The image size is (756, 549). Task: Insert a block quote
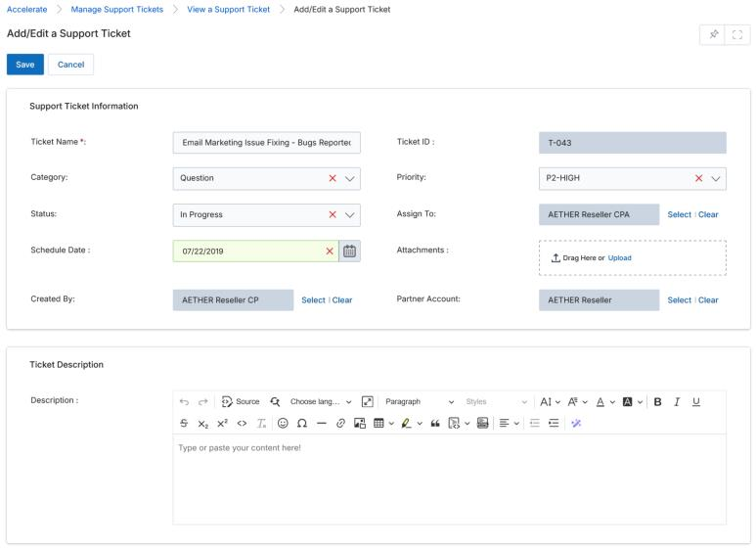[x=435, y=424]
